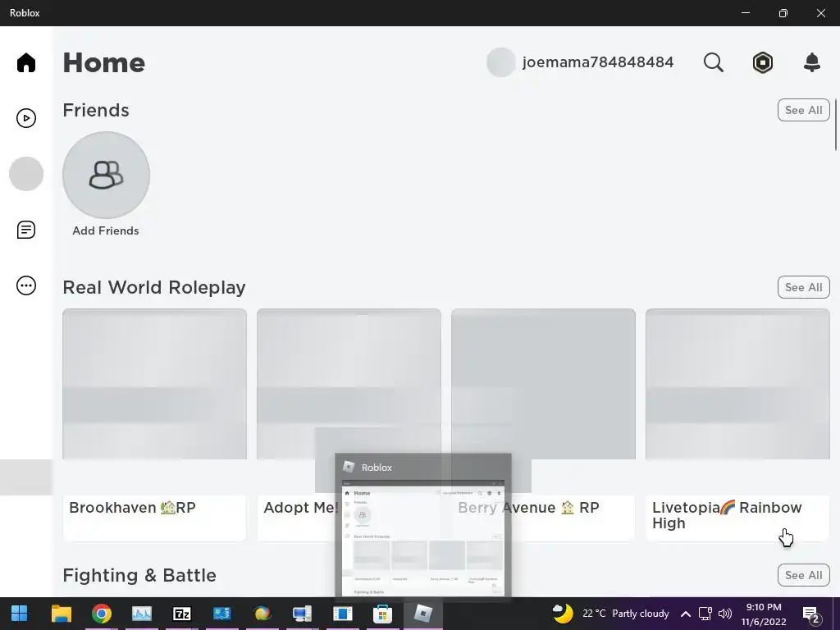Expand the hidden system tray icons

coord(686,614)
